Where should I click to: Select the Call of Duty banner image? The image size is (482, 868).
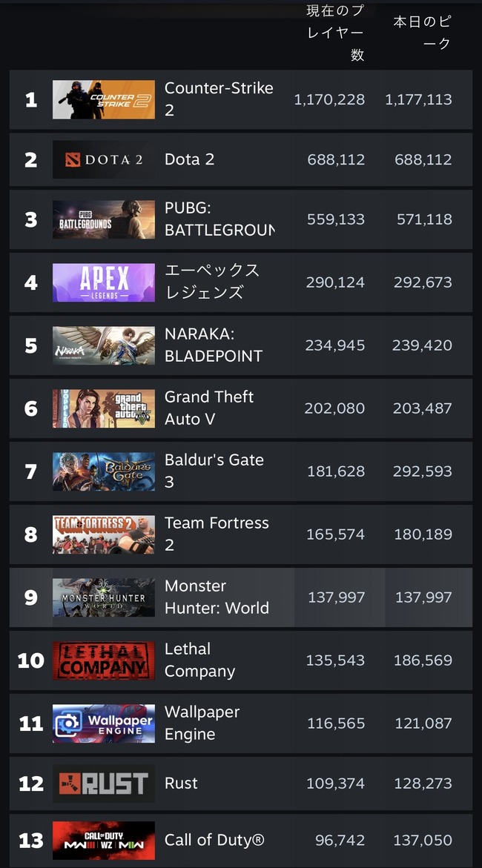pos(104,841)
